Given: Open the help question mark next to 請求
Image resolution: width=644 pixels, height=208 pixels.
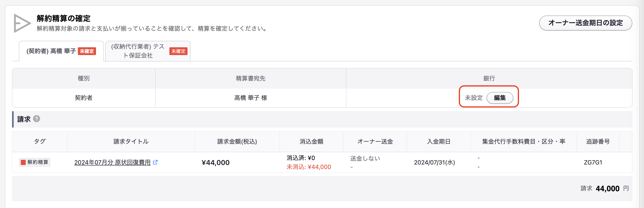Looking at the screenshot, I should (37, 118).
